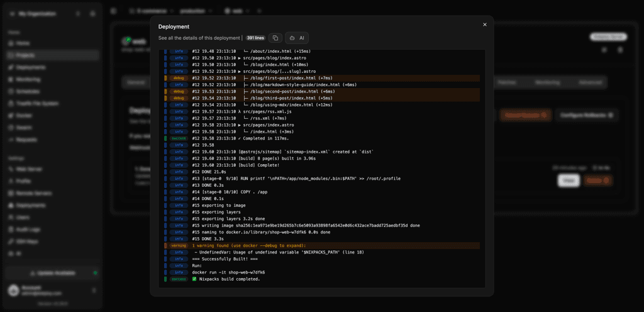Copy the deployment logs with the copy icon
Image resolution: width=644 pixels, height=312 pixels.
(x=275, y=38)
